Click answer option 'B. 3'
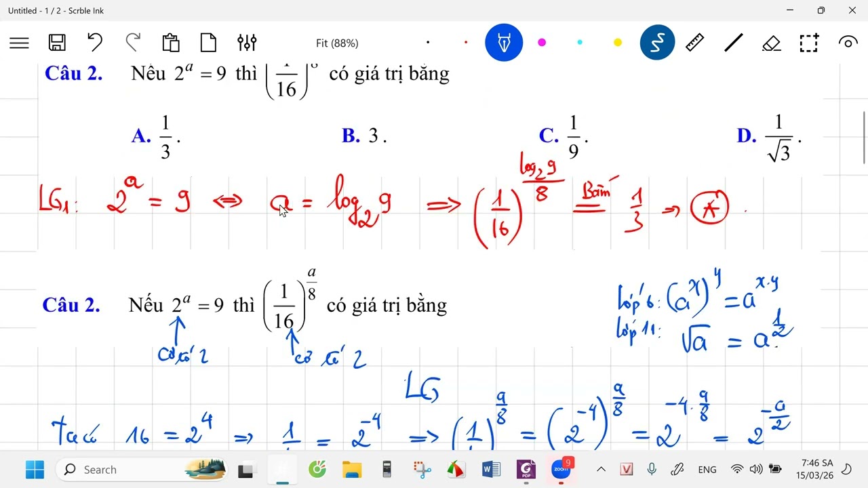The width and height of the screenshot is (868, 488). 364,136
